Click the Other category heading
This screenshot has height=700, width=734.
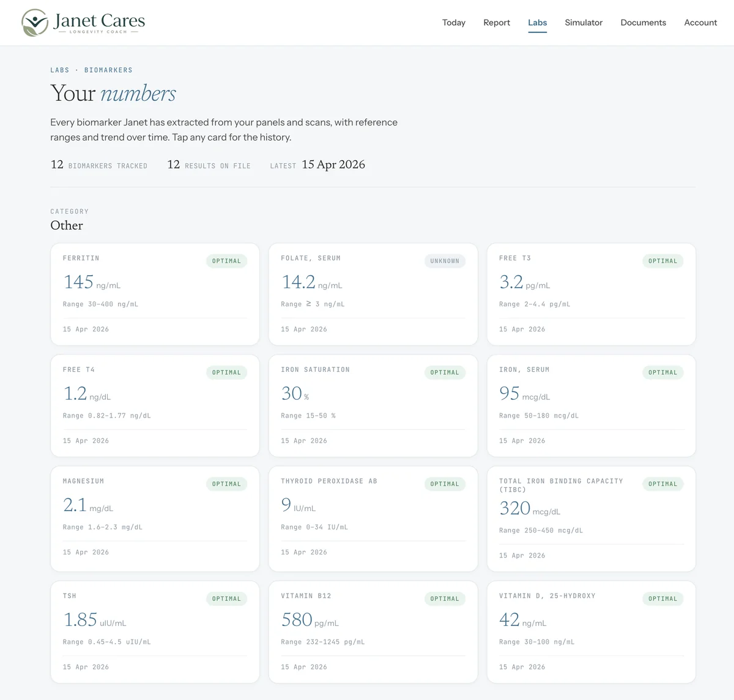point(67,226)
